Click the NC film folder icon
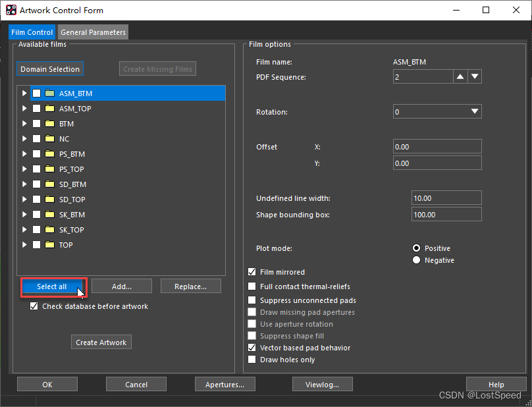This screenshot has width=532, height=407. (x=49, y=139)
